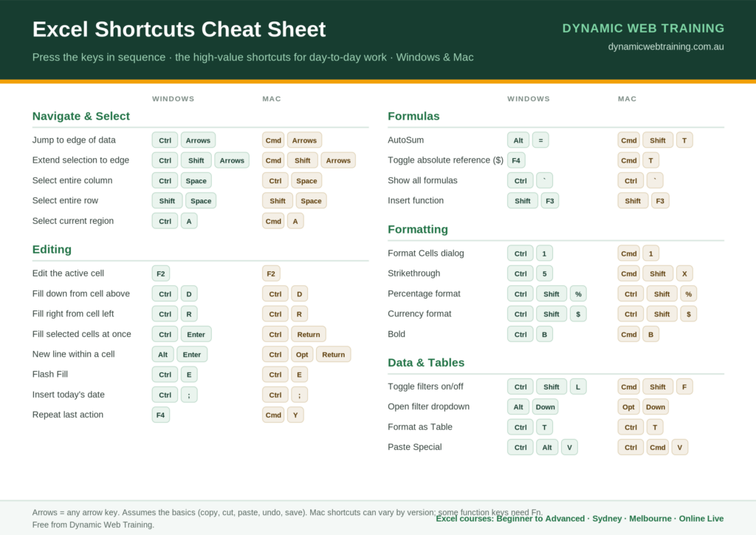
Task: Select the Excel Shortcuts Cheat Sheet title
Action: [x=179, y=30]
